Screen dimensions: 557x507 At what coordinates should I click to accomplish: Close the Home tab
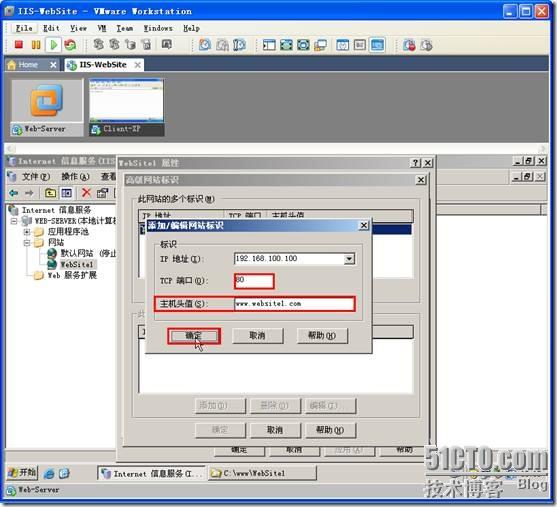coord(53,65)
